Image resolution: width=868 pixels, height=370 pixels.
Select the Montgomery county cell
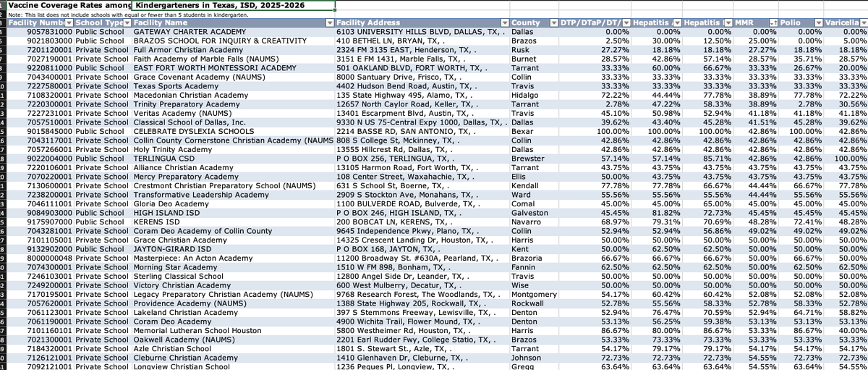(x=534, y=294)
